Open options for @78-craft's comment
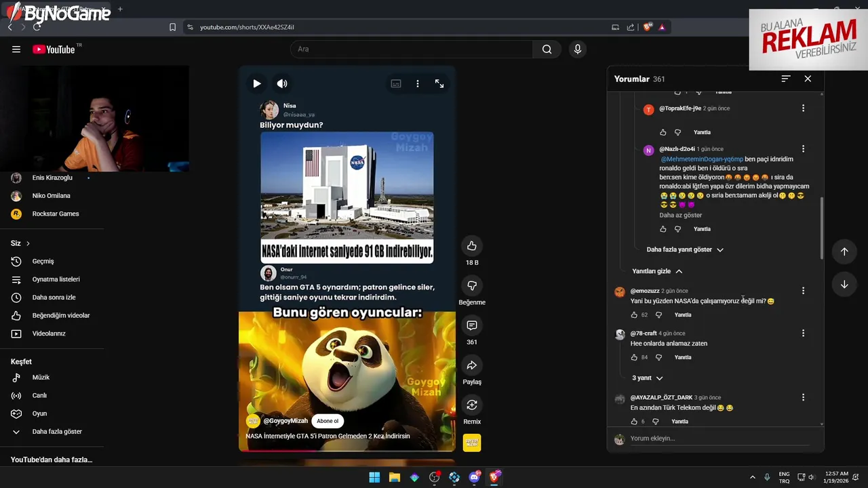868x488 pixels. pos(803,333)
